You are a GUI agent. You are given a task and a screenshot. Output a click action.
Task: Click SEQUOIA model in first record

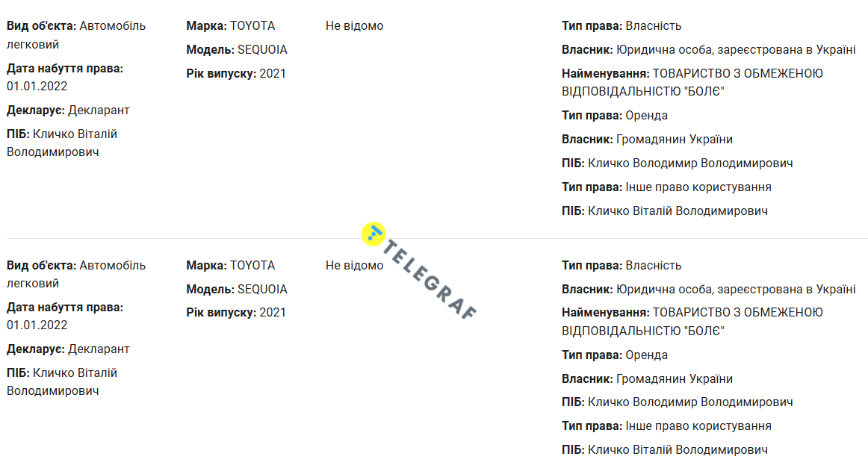pos(262,50)
